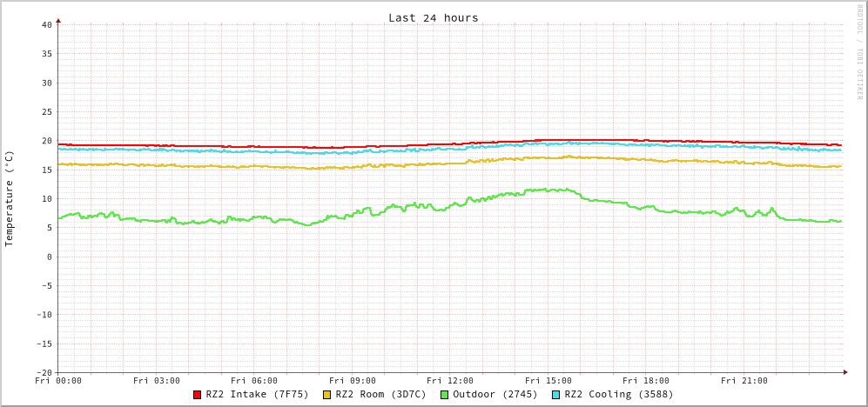Click the green Outdoor line peak near 15:00
The height and width of the screenshot is (407, 868).
coord(547,190)
